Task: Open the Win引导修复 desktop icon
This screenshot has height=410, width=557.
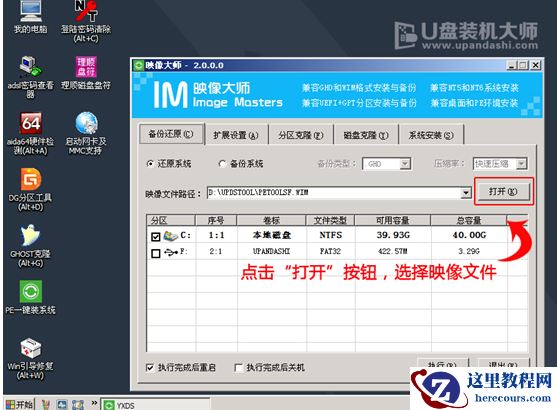Action: pos(31,358)
